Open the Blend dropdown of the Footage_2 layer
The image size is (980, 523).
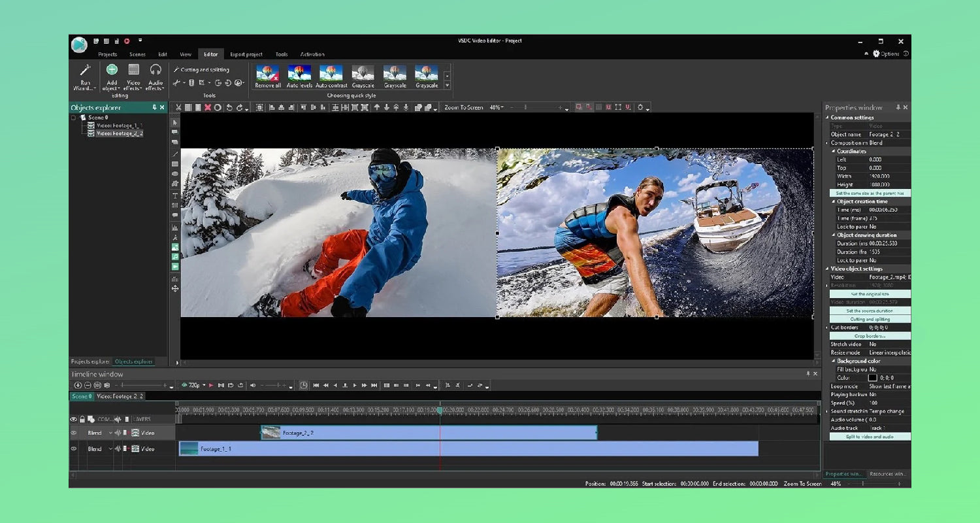[x=110, y=433]
